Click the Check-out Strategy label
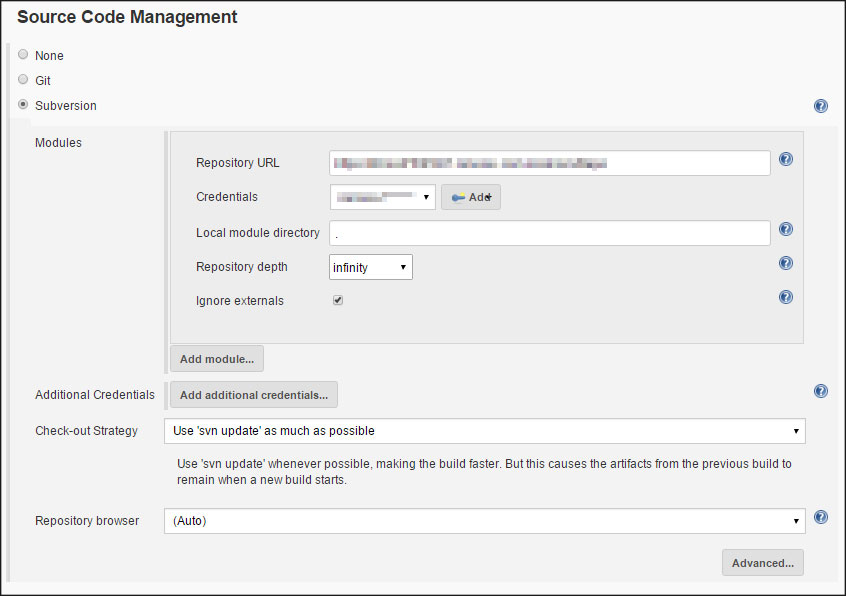 pyautogui.click(x=86, y=431)
